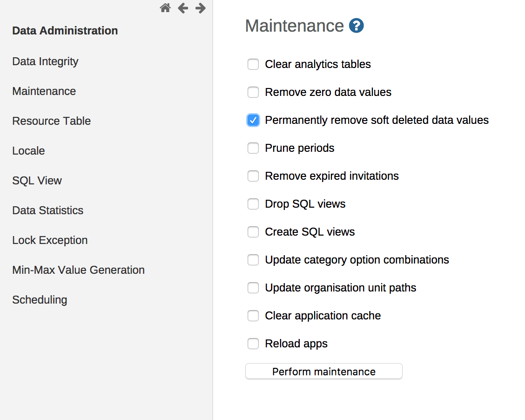
Task: Go to Resource Table section
Action: pos(51,121)
